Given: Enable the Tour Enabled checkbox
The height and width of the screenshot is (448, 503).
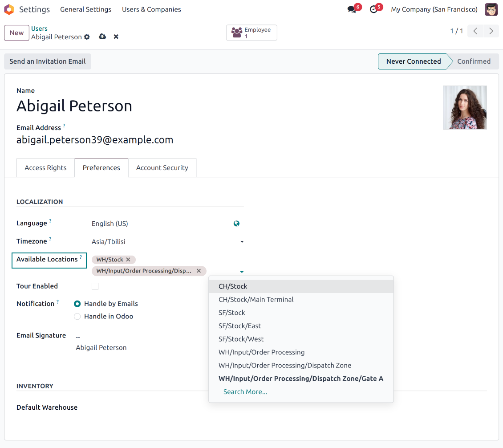Looking at the screenshot, I should coord(95,286).
